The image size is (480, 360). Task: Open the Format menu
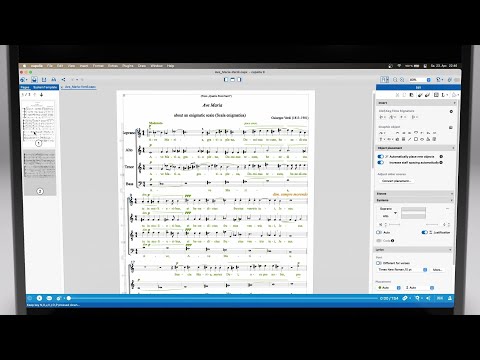point(98,66)
